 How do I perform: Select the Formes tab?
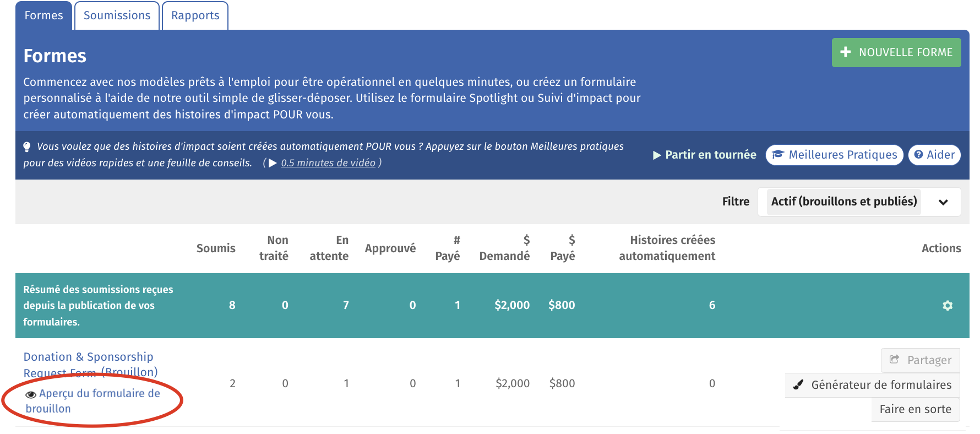click(43, 15)
